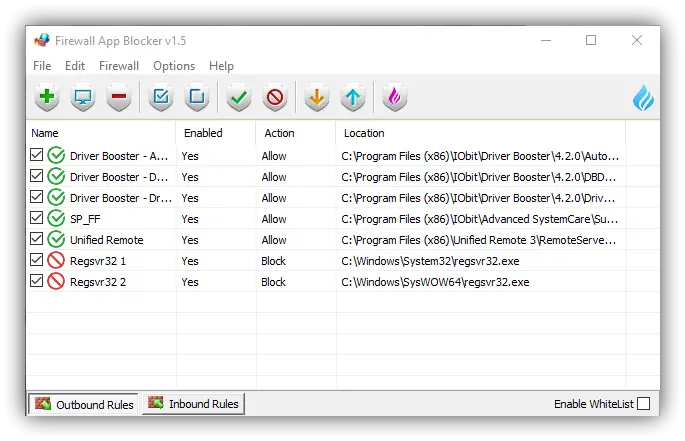Click Block action cell of Regsvr32 1
The image size is (685, 441).
pyautogui.click(x=273, y=261)
